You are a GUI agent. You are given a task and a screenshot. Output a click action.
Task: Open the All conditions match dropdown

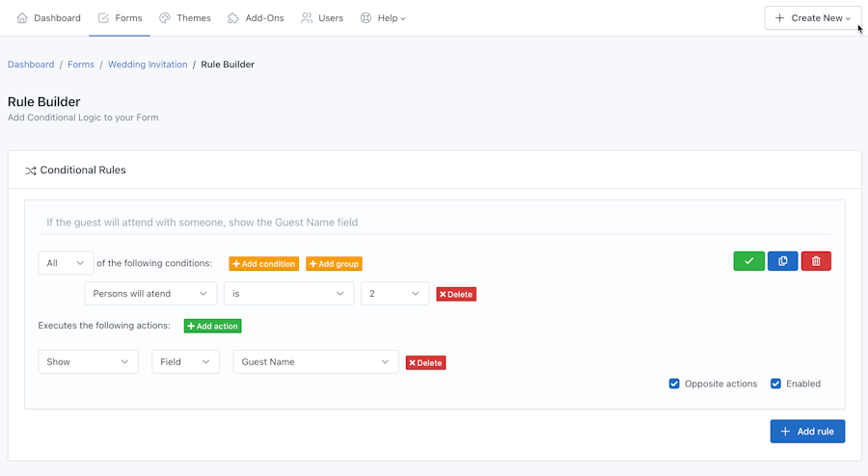point(66,263)
